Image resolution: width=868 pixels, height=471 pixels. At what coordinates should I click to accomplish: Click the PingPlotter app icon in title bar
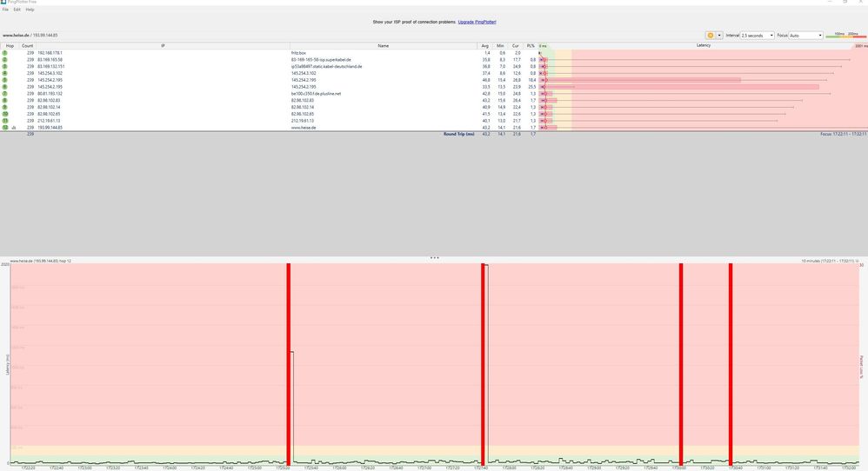(3, 3)
